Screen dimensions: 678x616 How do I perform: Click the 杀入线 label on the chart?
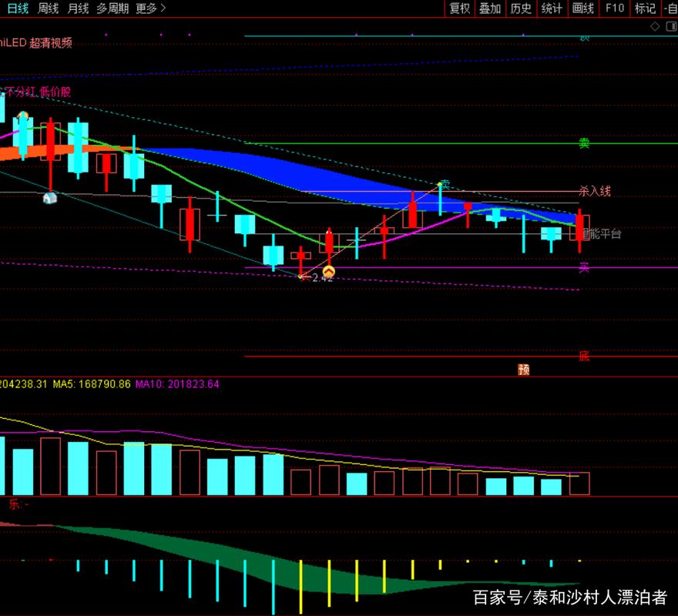(594, 191)
